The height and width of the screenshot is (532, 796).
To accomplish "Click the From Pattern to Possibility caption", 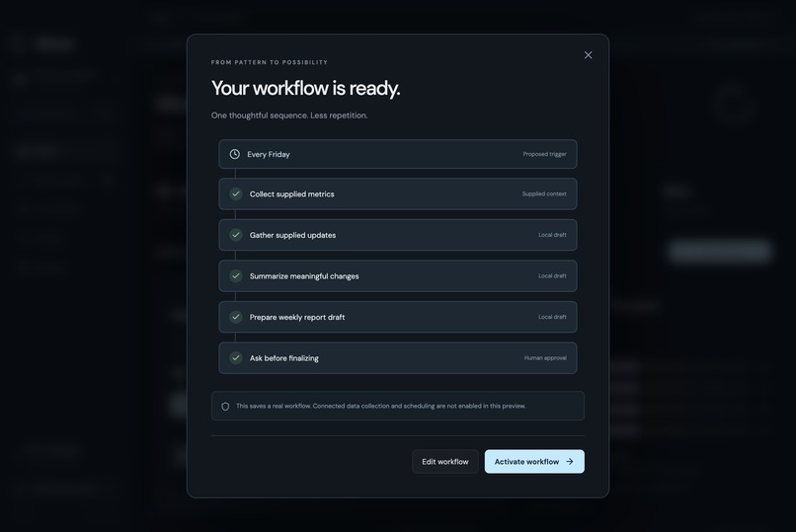I will [270, 62].
